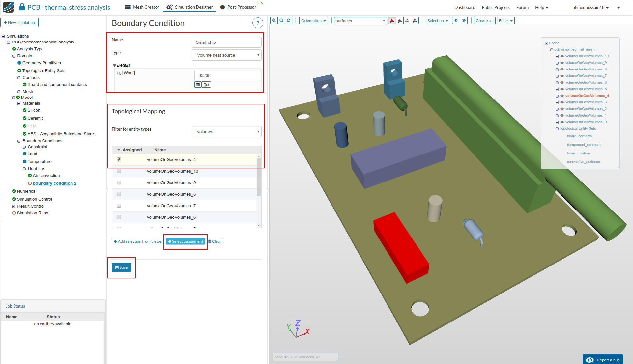Viewport: 633px width, 364px height.
Task: Toggle visibility of volumeOnGeoVolumes_7 in scene tree
Action: coord(562,76)
